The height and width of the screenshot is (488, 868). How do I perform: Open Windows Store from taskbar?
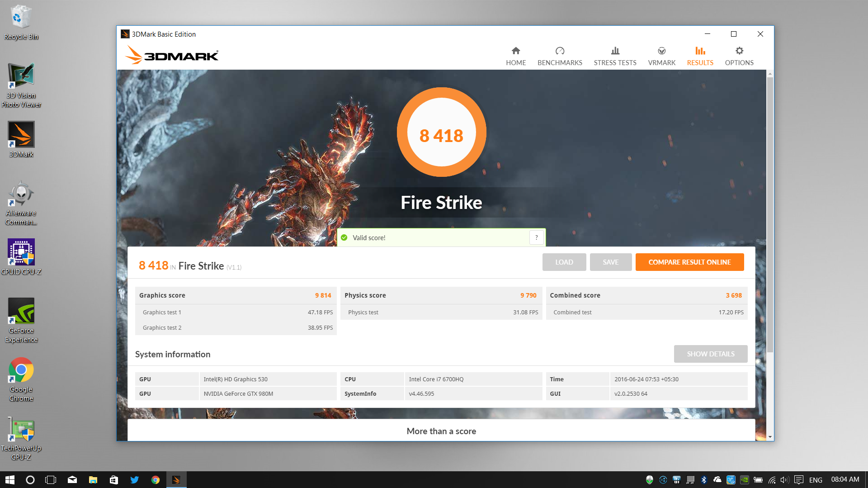[114, 479]
